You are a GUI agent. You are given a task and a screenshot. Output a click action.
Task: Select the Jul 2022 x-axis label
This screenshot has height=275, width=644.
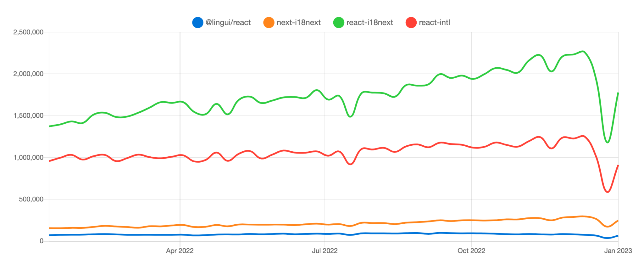pos(325,251)
